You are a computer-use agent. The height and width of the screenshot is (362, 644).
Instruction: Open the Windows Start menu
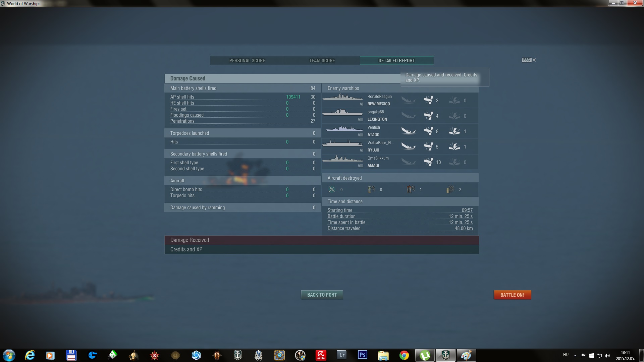[9, 355]
